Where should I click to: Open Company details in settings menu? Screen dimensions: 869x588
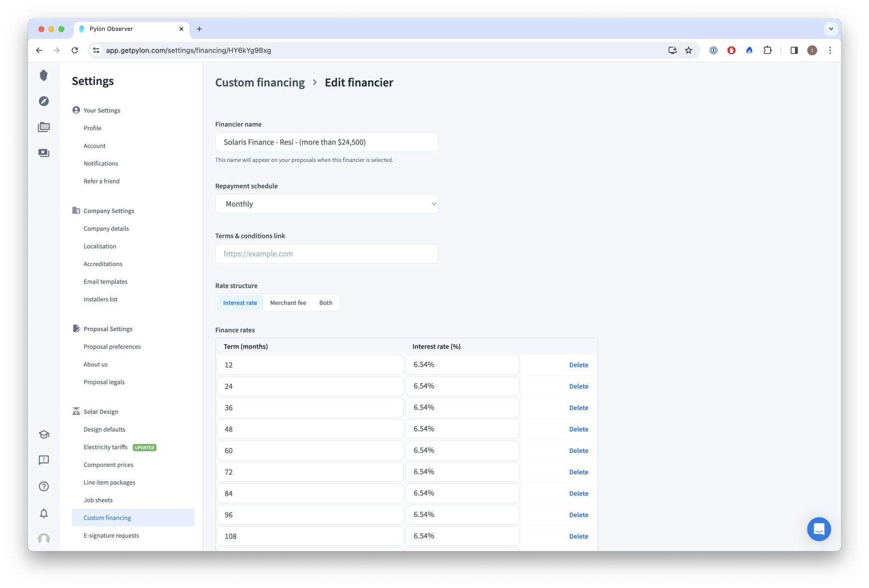pos(106,228)
